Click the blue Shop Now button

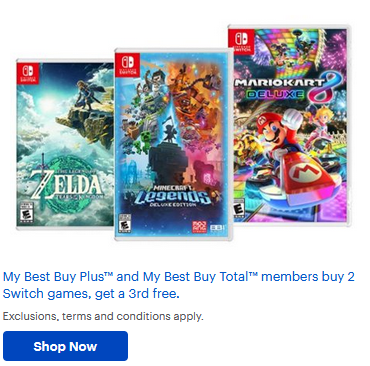[65, 346]
